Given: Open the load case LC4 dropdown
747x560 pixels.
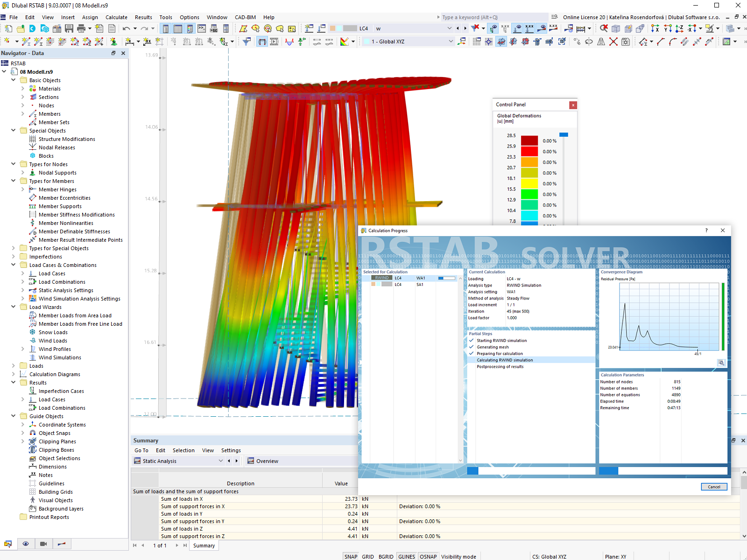Looking at the screenshot, I should 449,28.
